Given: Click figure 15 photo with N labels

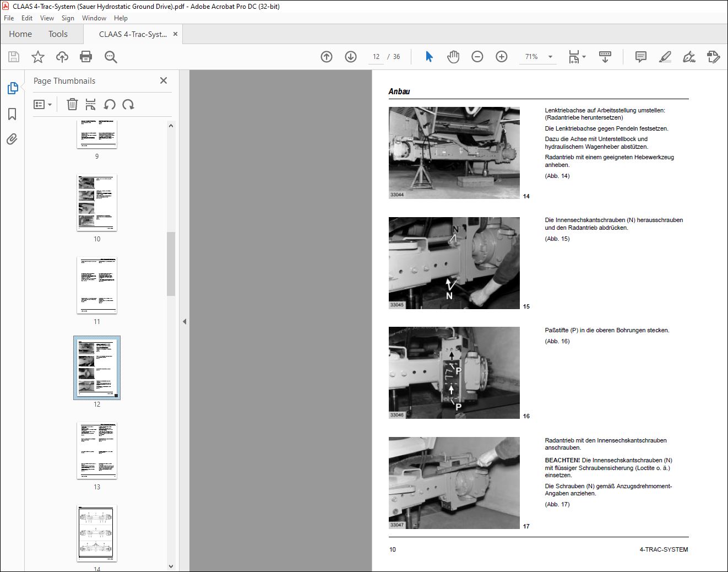Looking at the screenshot, I should coord(454,263).
